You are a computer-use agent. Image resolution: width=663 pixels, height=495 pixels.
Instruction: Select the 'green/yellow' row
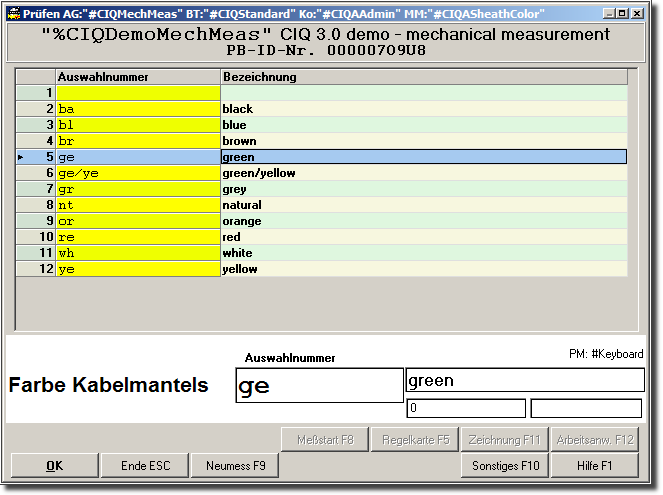(x=423, y=173)
